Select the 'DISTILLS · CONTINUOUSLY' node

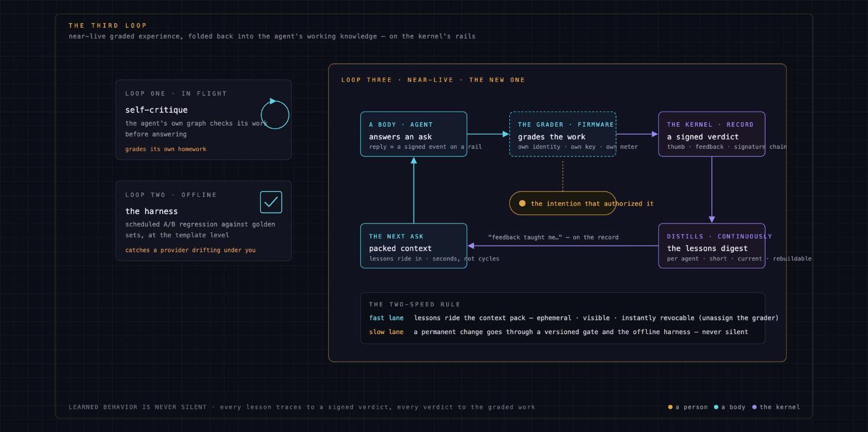[712, 246]
